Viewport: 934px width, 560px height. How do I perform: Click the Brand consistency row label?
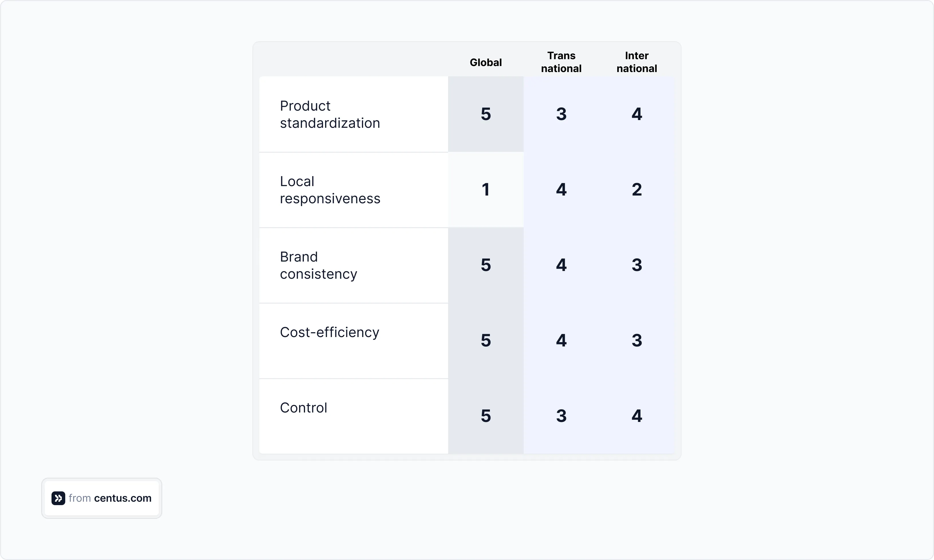pyautogui.click(x=318, y=265)
